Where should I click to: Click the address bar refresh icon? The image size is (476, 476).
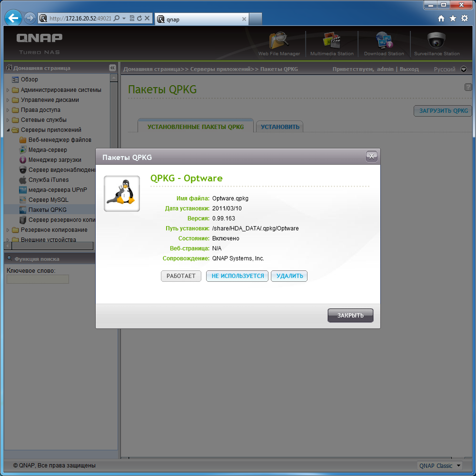coord(139,18)
